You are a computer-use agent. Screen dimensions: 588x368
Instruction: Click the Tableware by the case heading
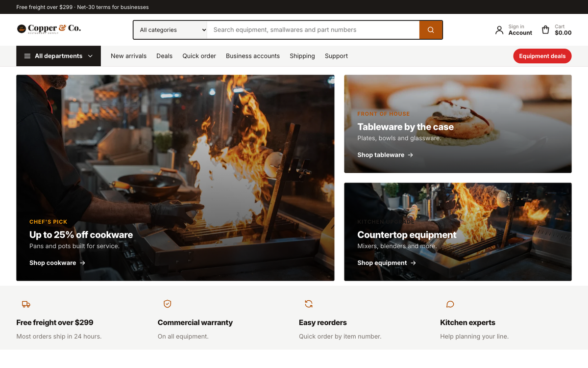click(406, 127)
